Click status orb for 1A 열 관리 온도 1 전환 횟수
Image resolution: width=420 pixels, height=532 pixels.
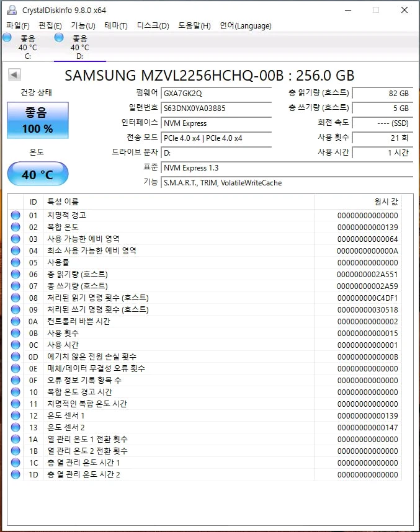(x=16, y=439)
